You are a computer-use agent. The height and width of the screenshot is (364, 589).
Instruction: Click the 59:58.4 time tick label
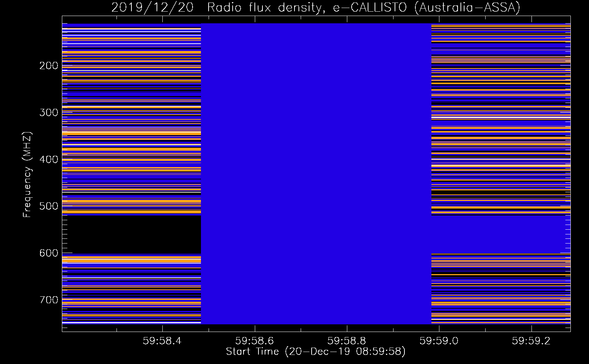pyautogui.click(x=162, y=341)
